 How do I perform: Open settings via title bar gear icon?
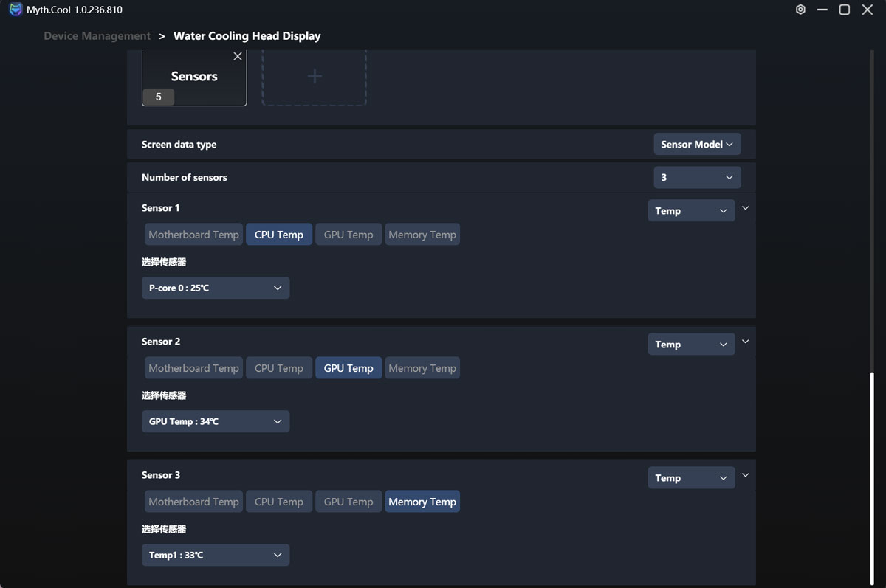800,10
